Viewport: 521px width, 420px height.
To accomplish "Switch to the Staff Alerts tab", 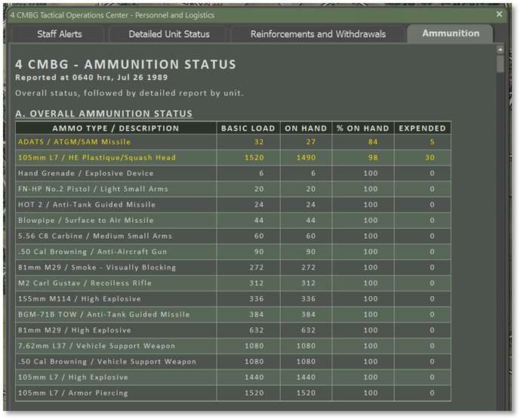I will tap(60, 34).
